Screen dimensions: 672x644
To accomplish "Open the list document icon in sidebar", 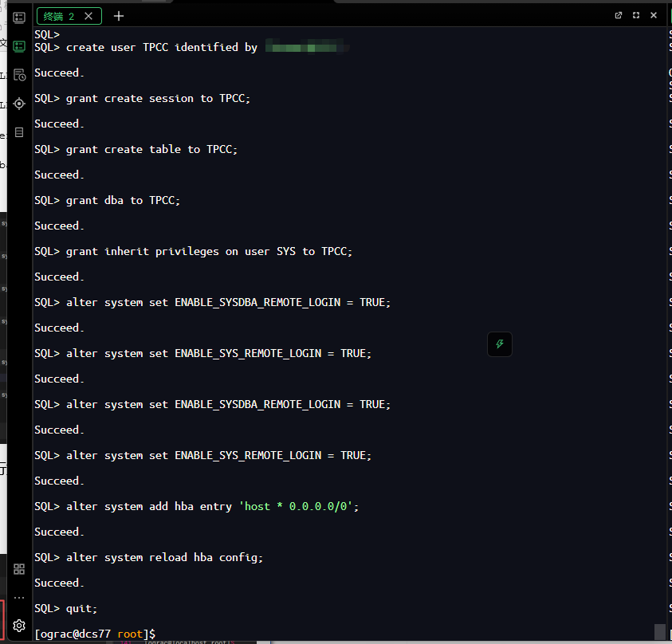I will click(x=19, y=132).
